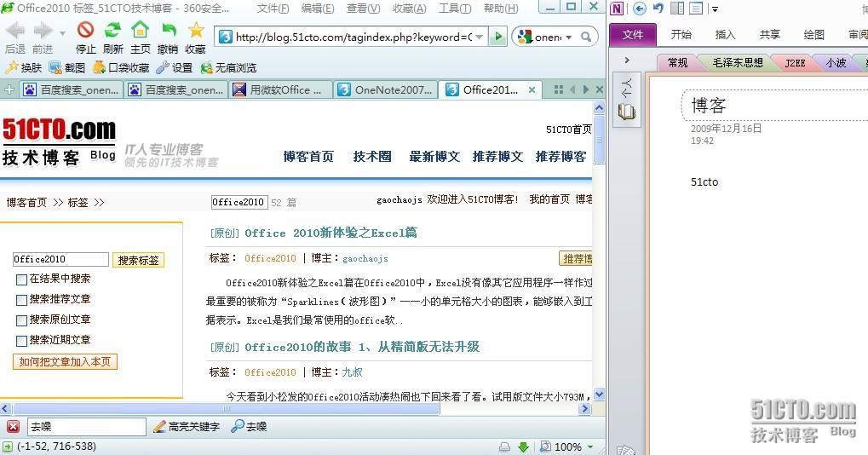This screenshot has width=868, height=455.
Task: Shift tab strip right with arrow
Action: pos(585,89)
